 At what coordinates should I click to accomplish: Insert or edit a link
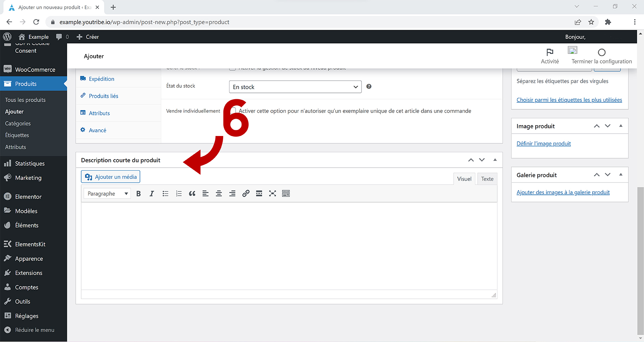(246, 194)
